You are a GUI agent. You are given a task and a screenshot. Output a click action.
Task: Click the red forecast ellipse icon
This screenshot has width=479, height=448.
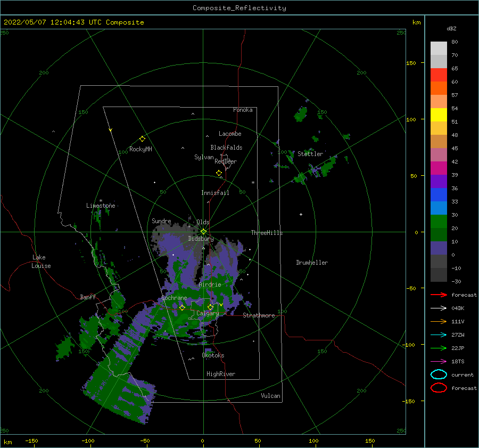(x=439, y=388)
